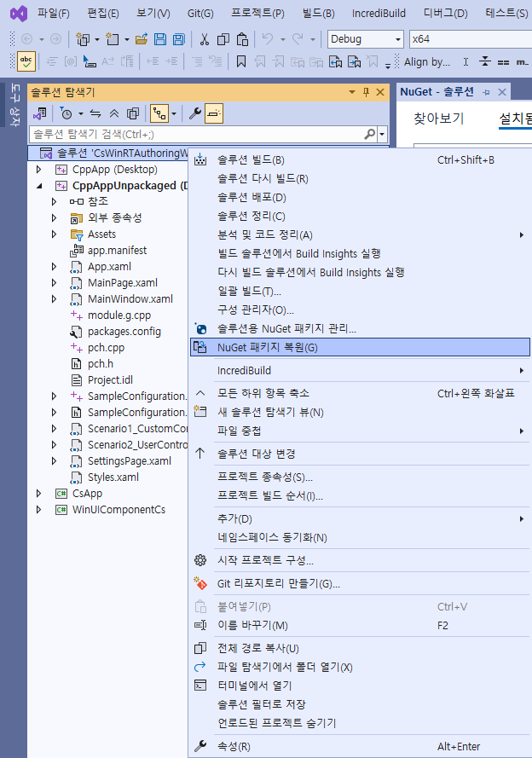The width and height of the screenshot is (532, 758).
Task: Select Styles.xaml in Solution Explorer
Action: [113, 477]
